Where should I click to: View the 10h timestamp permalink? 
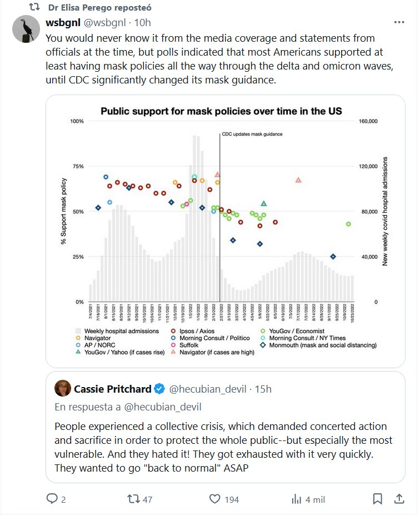pyautogui.click(x=143, y=23)
